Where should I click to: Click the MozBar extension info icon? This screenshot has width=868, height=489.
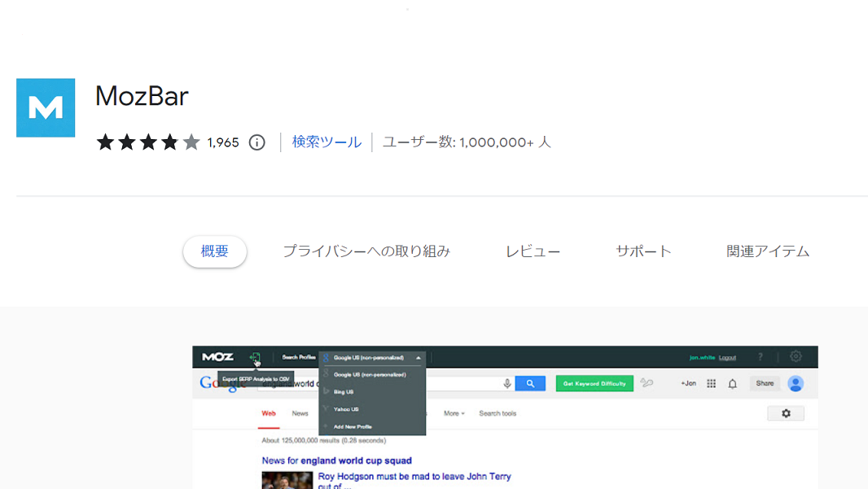pyautogui.click(x=256, y=142)
